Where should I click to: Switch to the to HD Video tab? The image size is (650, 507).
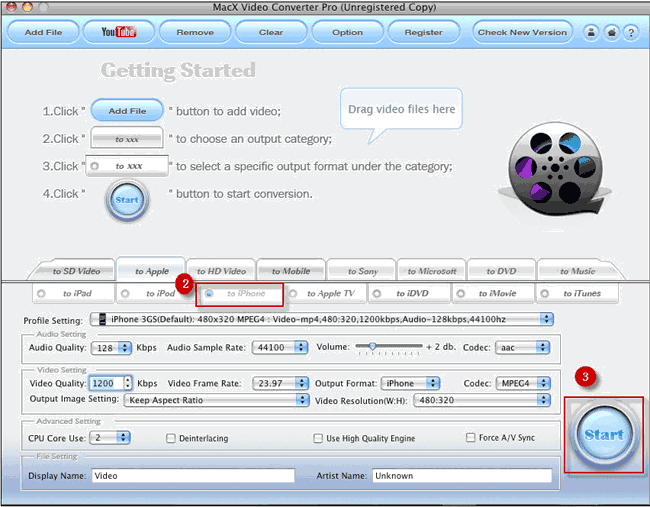[221, 271]
